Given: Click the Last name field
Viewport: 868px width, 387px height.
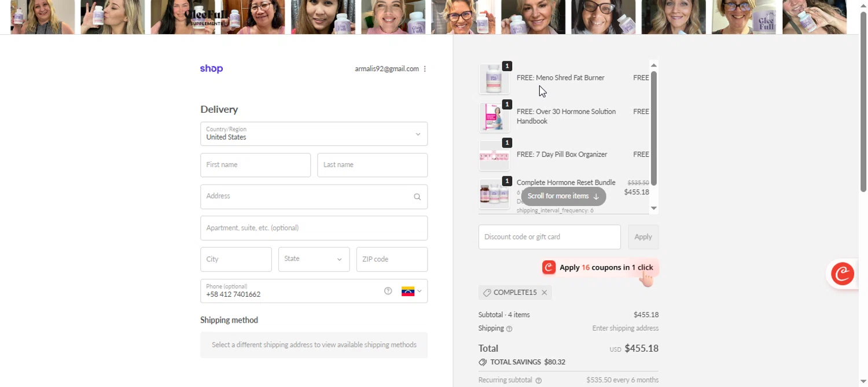Looking at the screenshot, I should tap(372, 165).
